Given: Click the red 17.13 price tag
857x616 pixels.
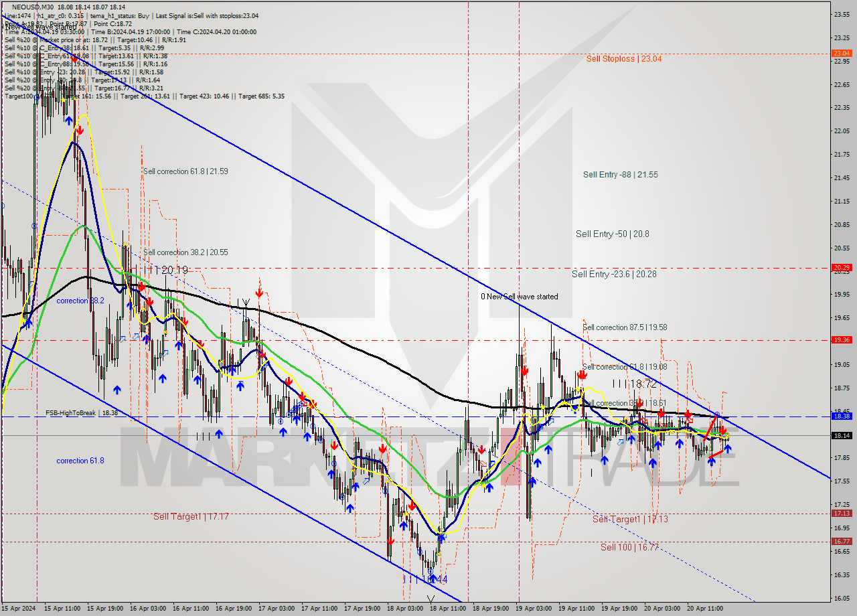Looking at the screenshot, I should pyautogui.click(x=842, y=513).
